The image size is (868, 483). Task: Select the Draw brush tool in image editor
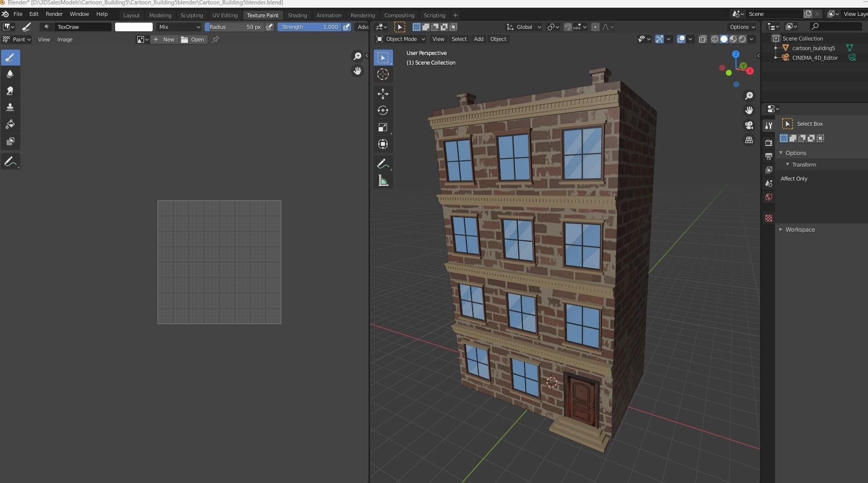click(x=10, y=58)
